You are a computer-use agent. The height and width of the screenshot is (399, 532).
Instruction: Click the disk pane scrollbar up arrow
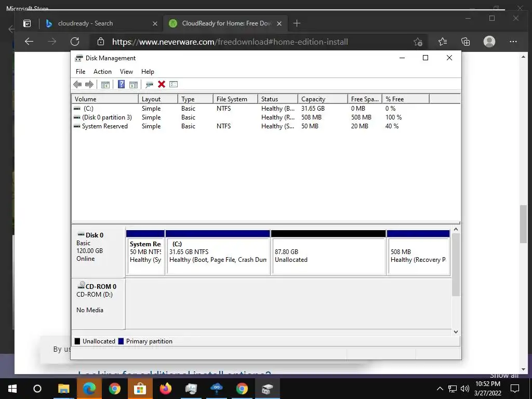point(456,230)
